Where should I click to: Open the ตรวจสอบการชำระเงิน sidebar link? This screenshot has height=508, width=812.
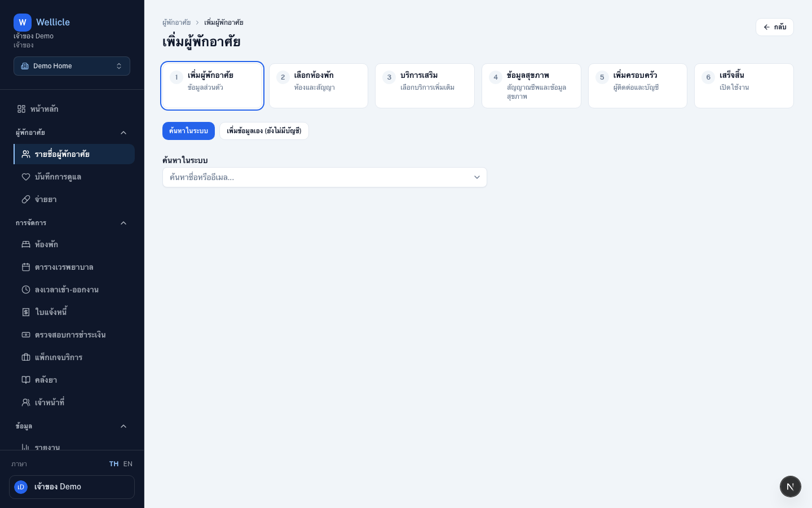pyautogui.click(x=74, y=335)
